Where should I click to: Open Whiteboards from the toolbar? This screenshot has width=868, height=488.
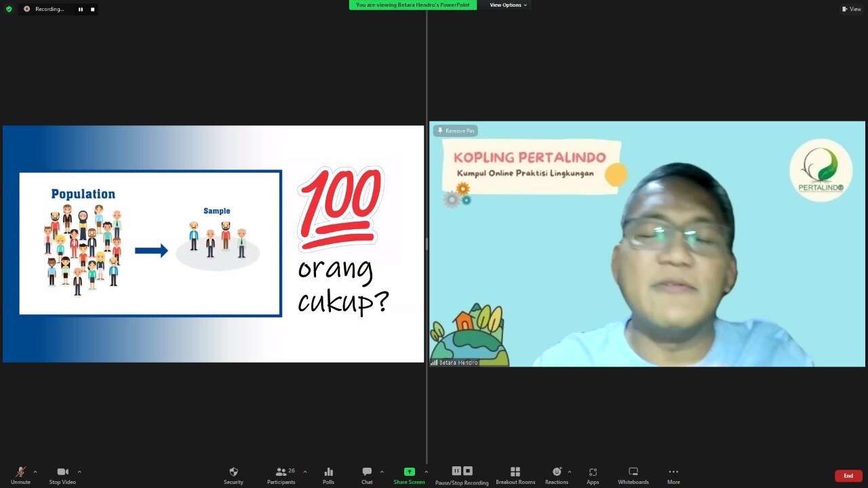633,472
